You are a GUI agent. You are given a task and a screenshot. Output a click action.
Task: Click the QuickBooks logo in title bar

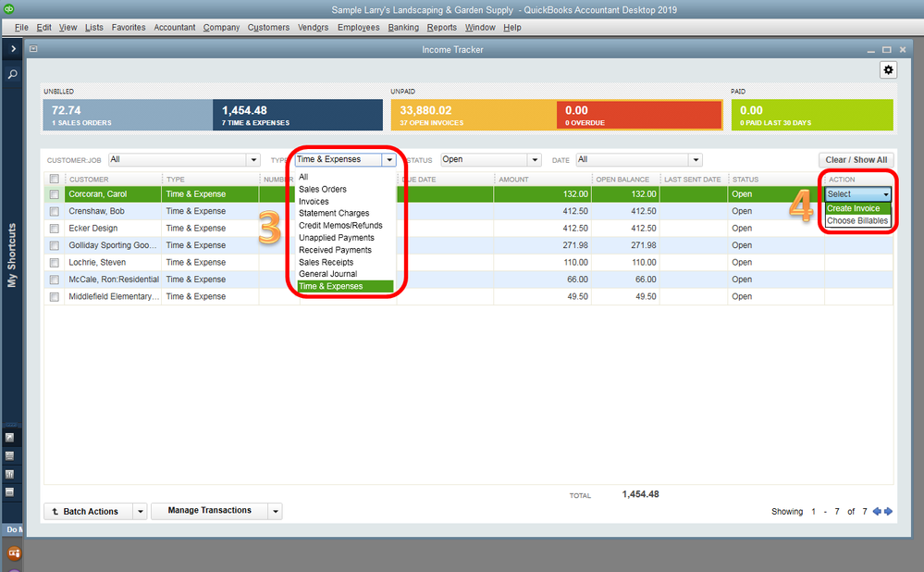9,9
